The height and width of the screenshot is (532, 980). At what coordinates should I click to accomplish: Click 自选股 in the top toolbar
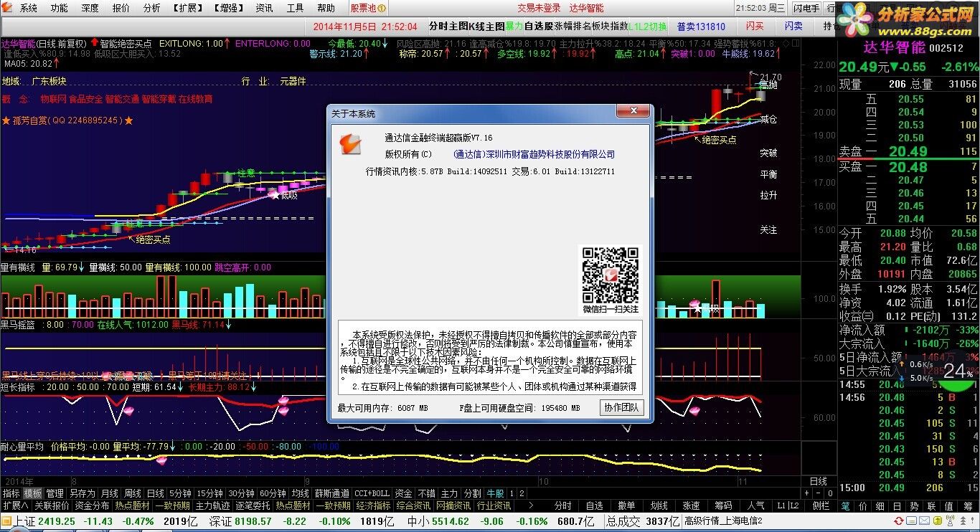click(539, 27)
